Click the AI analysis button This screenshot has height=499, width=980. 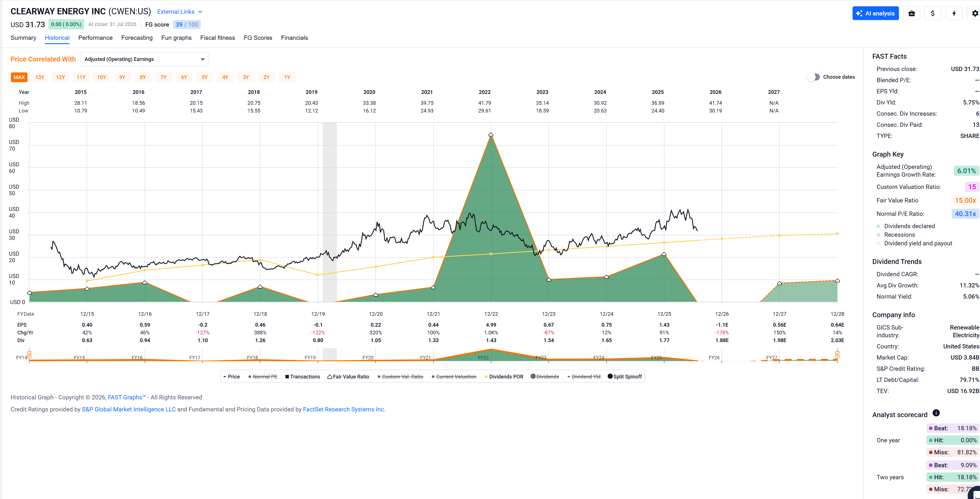pyautogui.click(x=875, y=13)
